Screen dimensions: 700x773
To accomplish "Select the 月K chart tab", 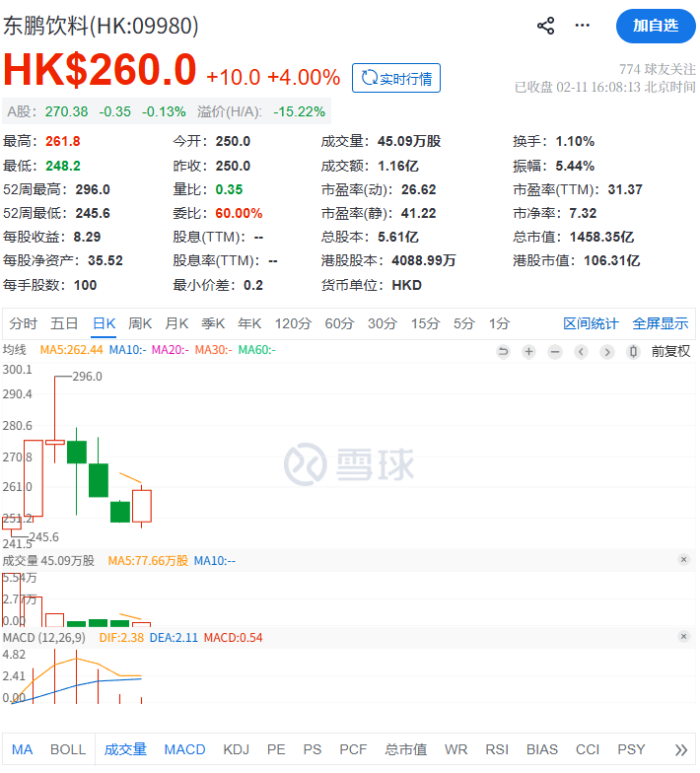I will (x=176, y=323).
